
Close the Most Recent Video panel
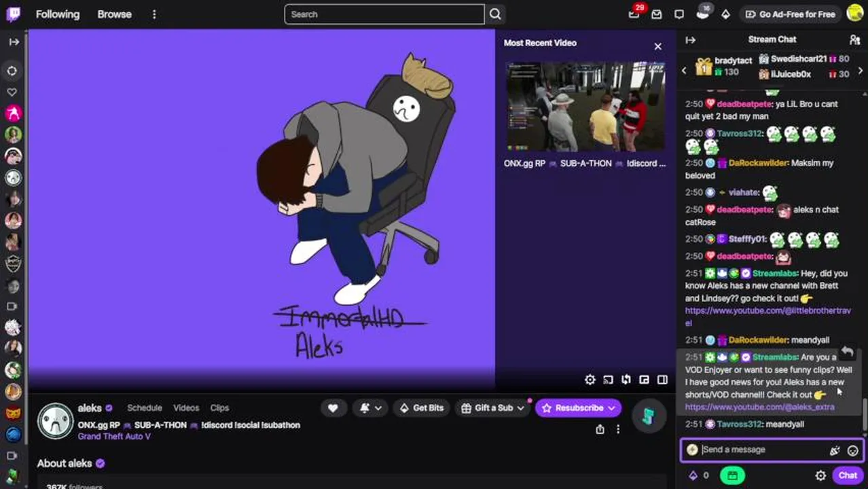tap(657, 46)
